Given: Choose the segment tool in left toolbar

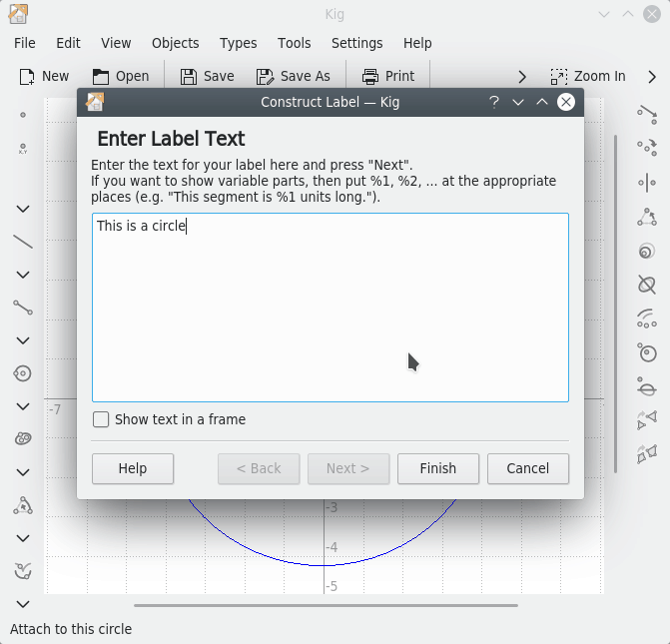Looking at the screenshot, I should click(x=23, y=308).
